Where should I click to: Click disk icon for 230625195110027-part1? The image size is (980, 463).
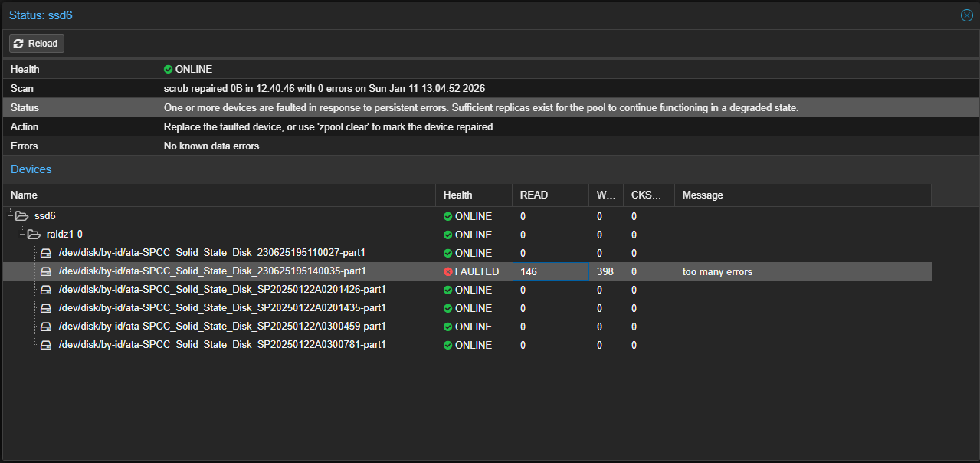tap(46, 253)
